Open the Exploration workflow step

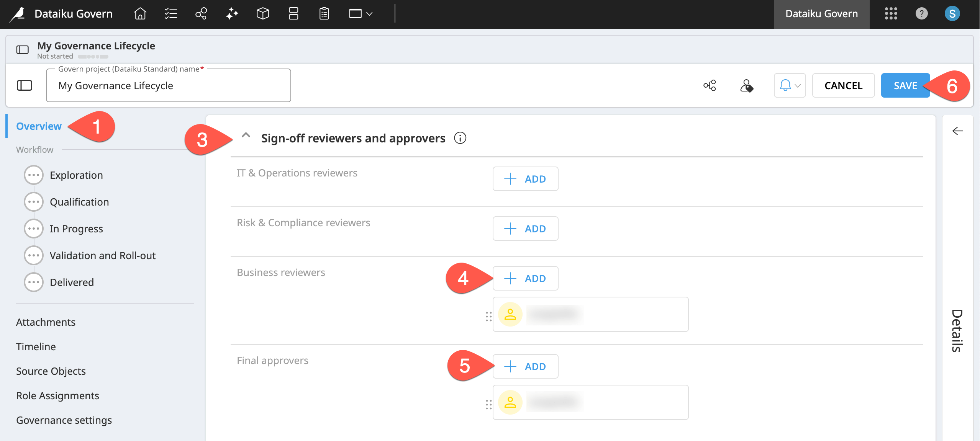76,175
